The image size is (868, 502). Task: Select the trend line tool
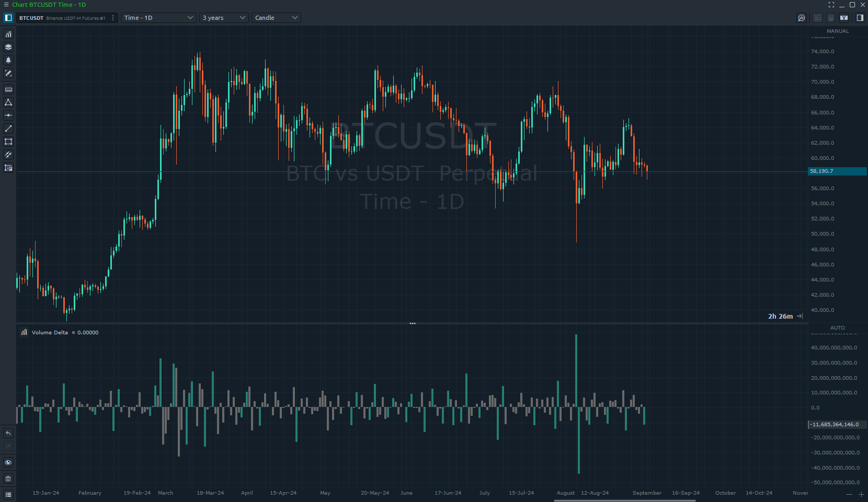tap(8, 129)
